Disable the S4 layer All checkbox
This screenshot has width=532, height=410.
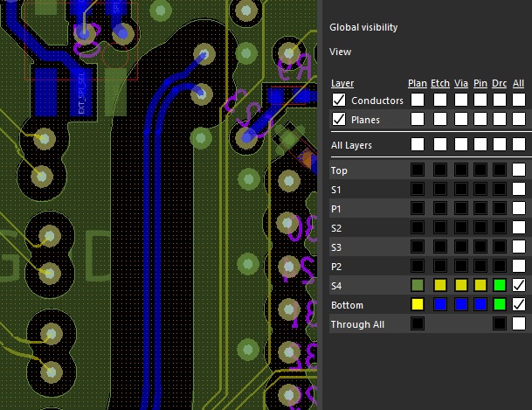(519, 286)
